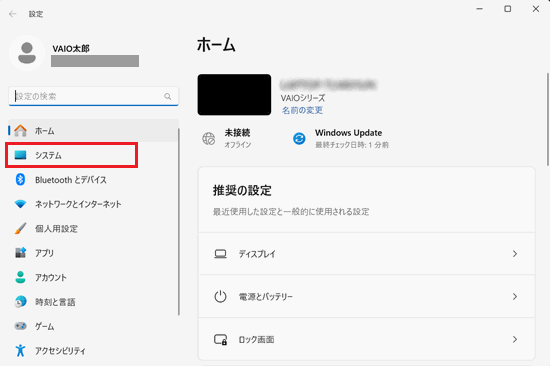This screenshot has height=366, width=550.
Task: Minimize the Settings window
Action: click(479, 9)
